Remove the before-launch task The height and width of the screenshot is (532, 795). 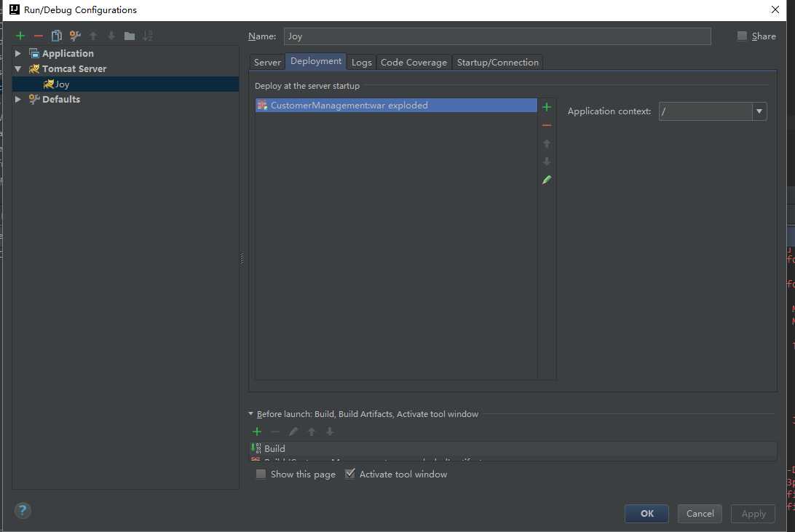tap(275, 432)
